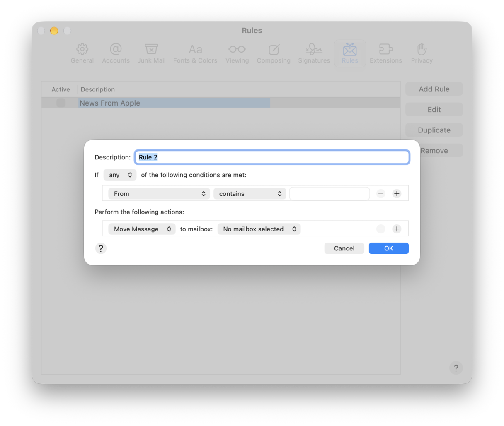Image resolution: width=504 pixels, height=426 pixels.
Task: Open the Viewing preferences pane
Action: pyautogui.click(x=237, y=53)
